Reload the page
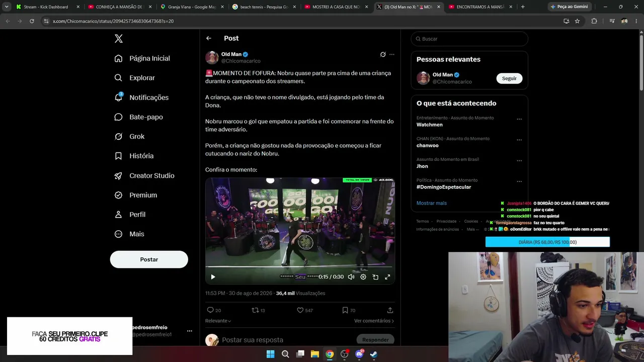This screenshot has height=362, width=644. pos(32,21)
